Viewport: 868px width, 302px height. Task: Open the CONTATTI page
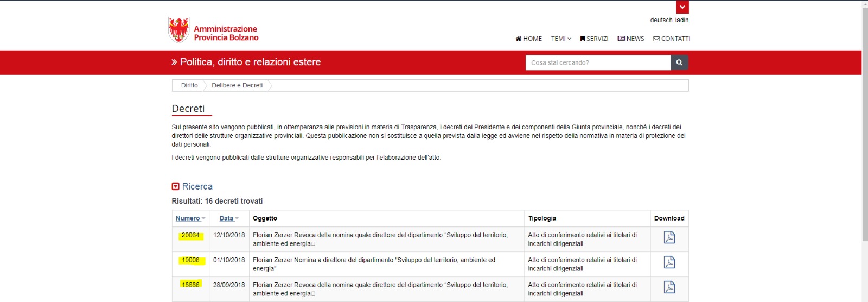pos(672,39)
